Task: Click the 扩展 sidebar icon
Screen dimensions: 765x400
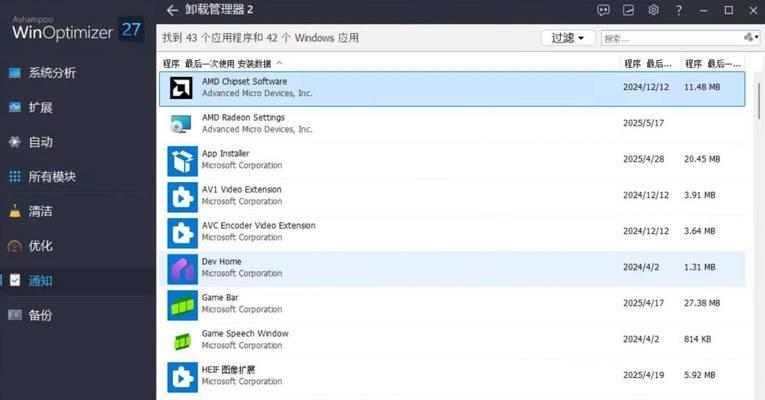Action: (x=15, y=107)
